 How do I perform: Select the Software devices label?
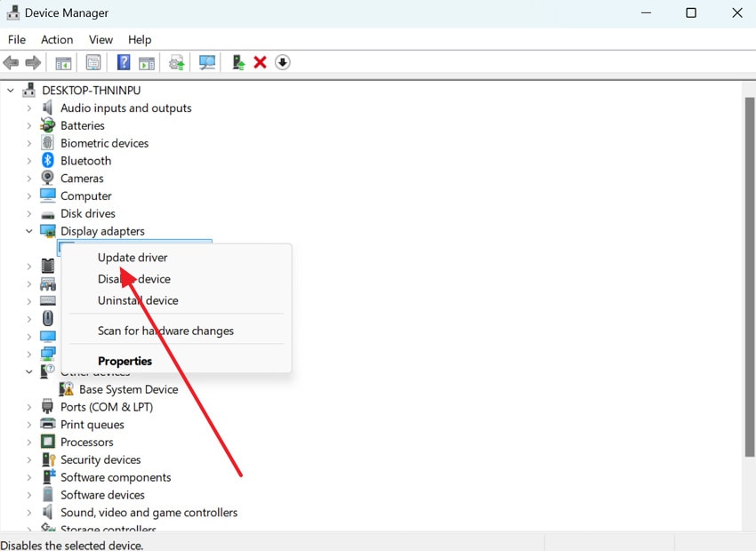point(102,495)
